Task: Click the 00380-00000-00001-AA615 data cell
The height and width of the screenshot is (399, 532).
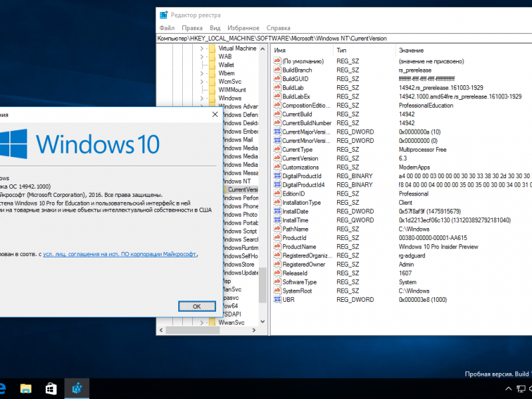Action: coord(433,237)
